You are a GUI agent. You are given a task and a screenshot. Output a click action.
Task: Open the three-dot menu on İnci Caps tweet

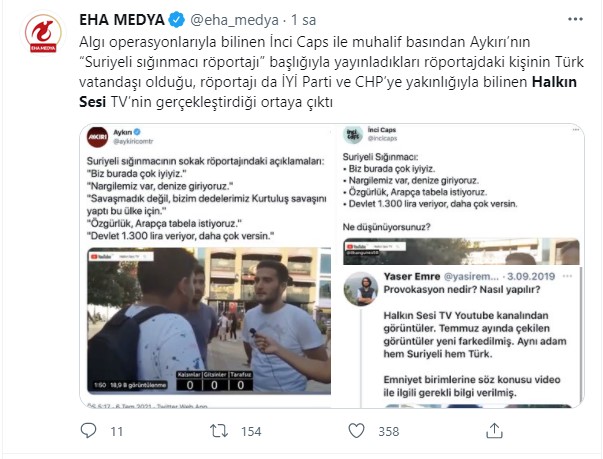point(575,130)
